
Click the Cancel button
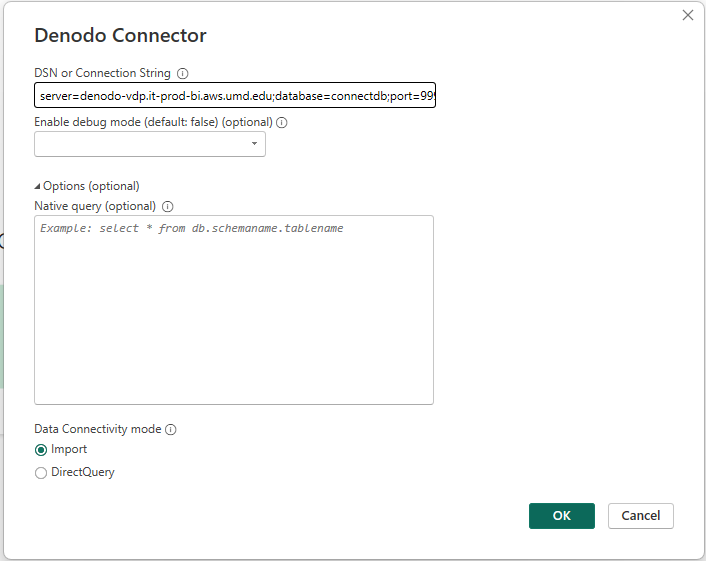640,516
